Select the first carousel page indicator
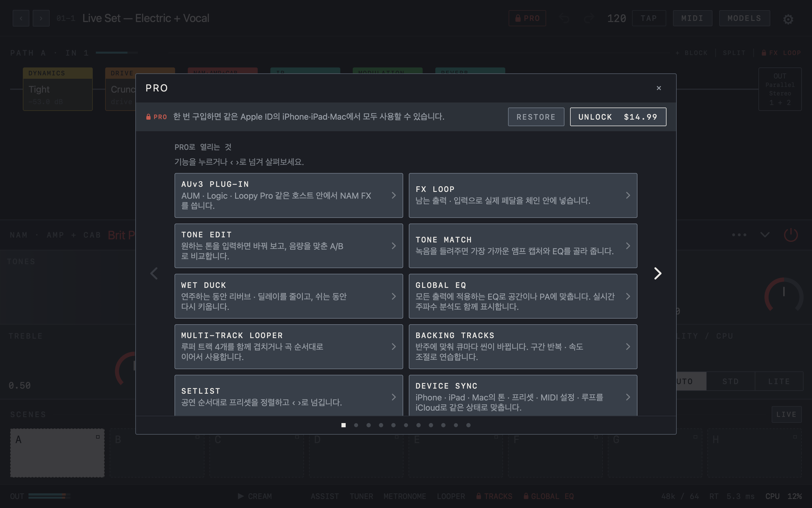Viewport: 812px width, 508px height. tap(343, 425)
